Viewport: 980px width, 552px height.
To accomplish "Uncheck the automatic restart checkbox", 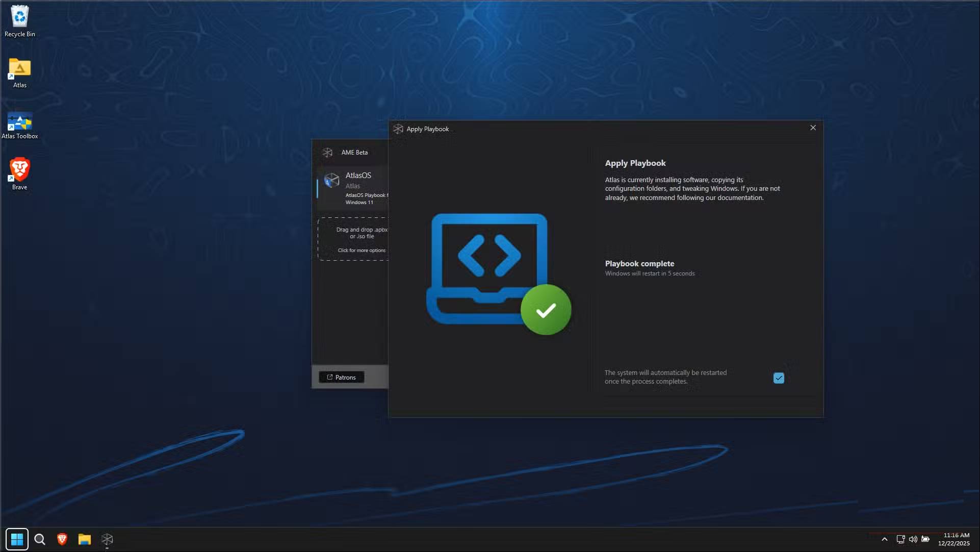I will (779, 378).
